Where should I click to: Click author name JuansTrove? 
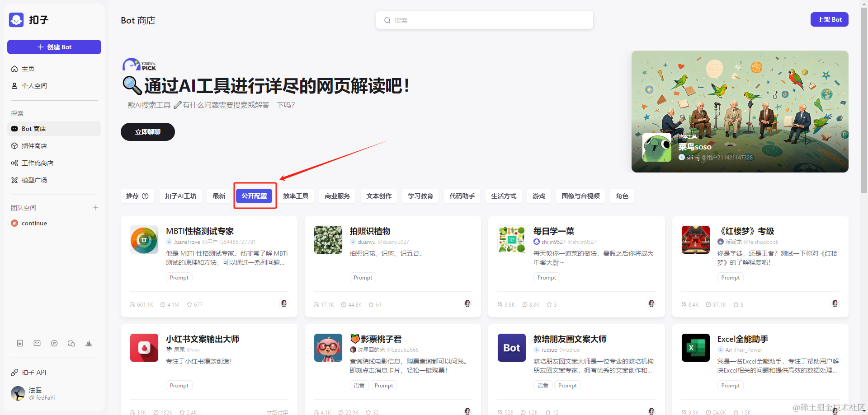pyautogui.click(x=187, y=242)
